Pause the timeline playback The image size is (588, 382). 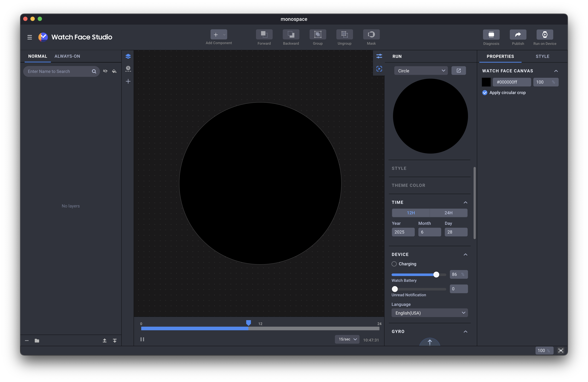pyautogui.click(x=142, y=339)
